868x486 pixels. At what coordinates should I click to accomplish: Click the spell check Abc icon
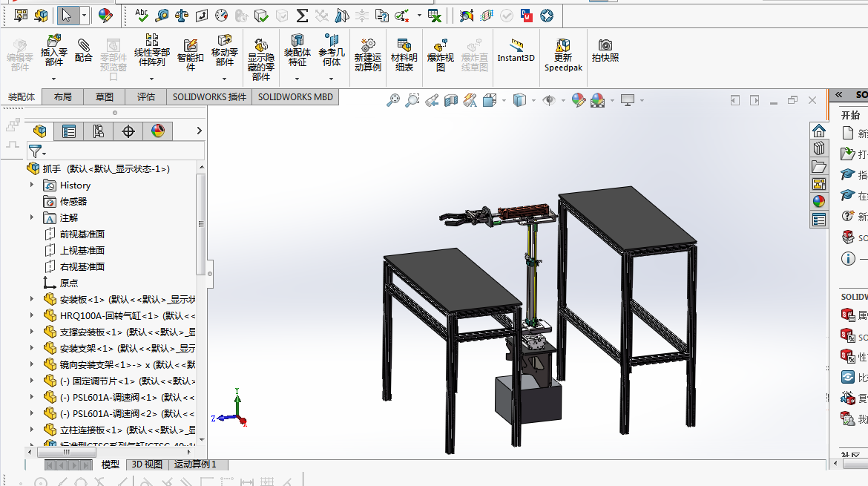pos(142,15)
